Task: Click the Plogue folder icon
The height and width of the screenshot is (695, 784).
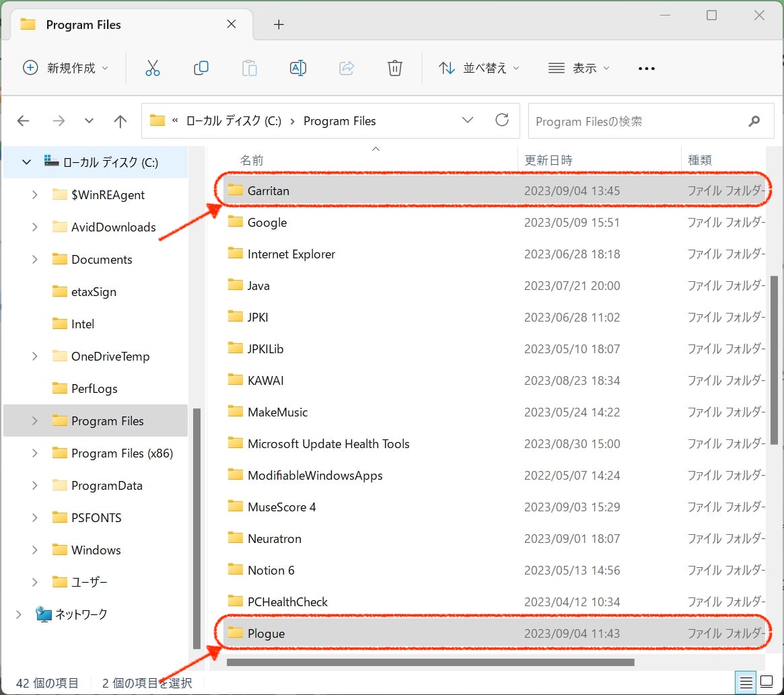Action: pyautogui.click(x=235, y=633)
